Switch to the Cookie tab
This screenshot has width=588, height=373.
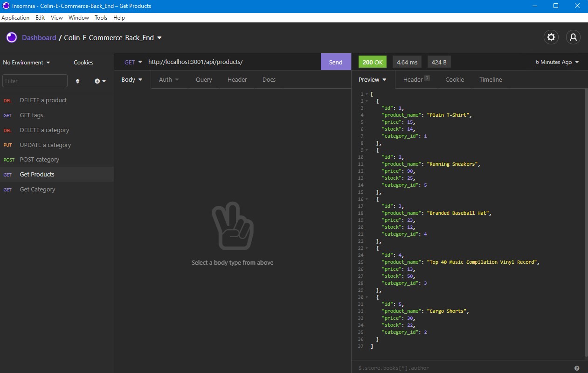point(455,79)
